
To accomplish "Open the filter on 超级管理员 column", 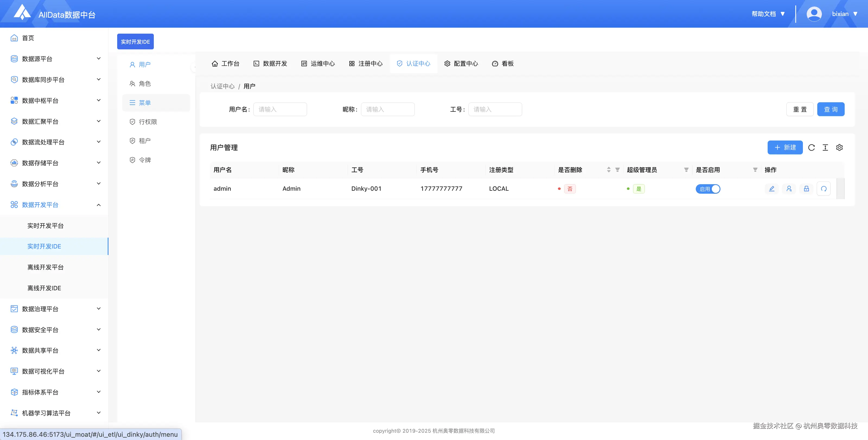I will pyautogui.click(x=686, y=170).
